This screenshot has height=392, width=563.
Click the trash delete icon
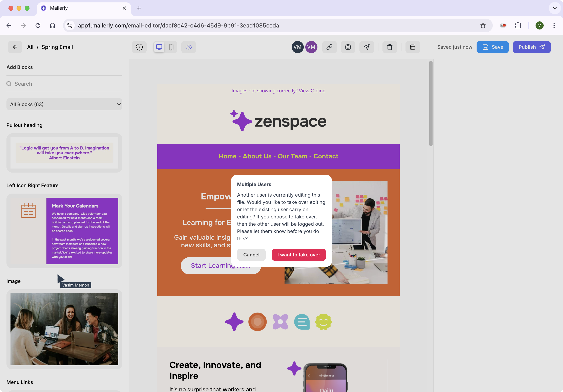pos(390,47)
